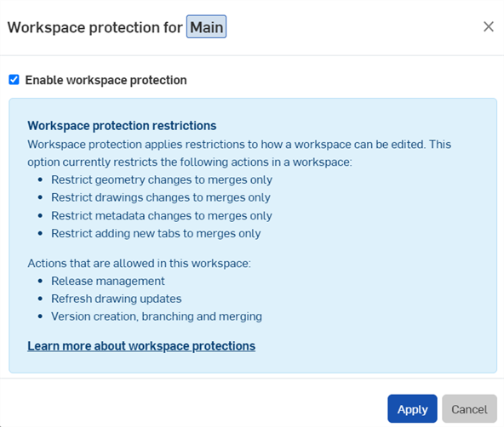
Task: Click 'Restrict geometry changes to merges only'
Action: pos(162,179)
